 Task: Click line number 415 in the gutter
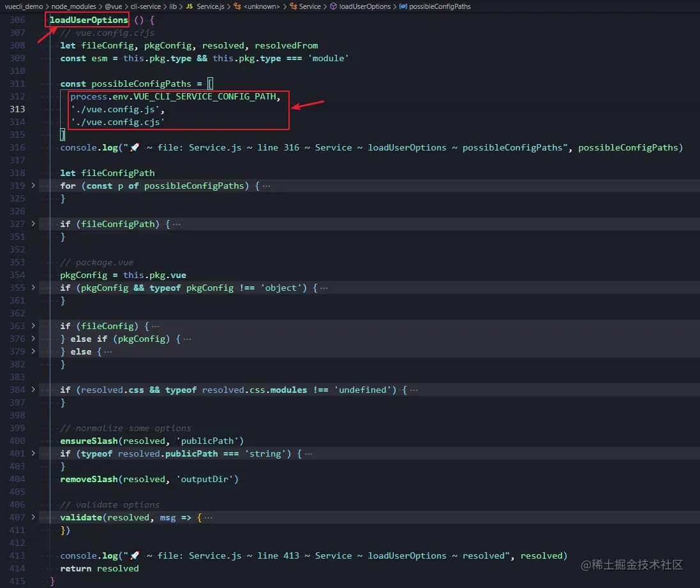17,581
